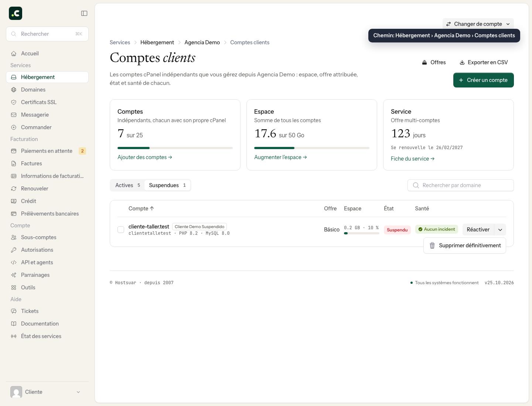This screenshot has height=406, width=532.
Task: Click the Renouveler refresh icon
Action: click(x=14, y=189)
